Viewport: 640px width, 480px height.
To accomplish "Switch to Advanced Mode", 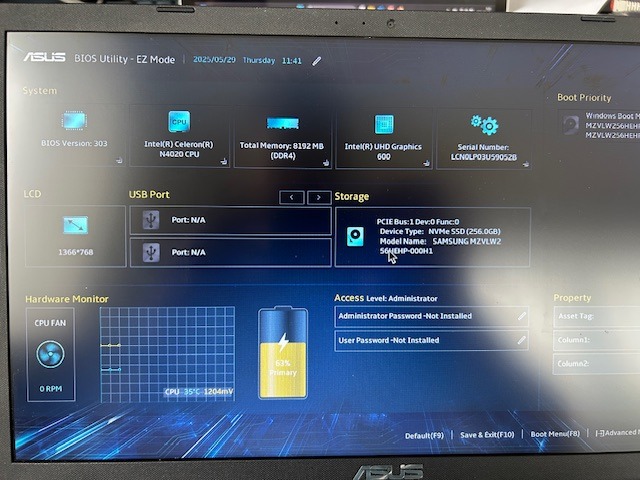I will click(617, 433).
